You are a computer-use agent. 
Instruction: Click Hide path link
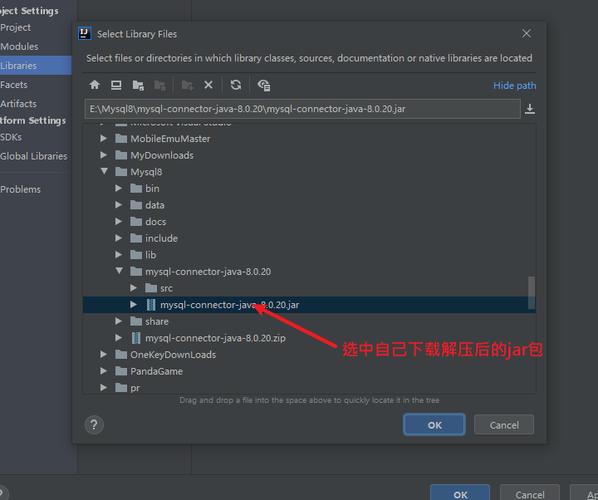(x=514, y=85)
